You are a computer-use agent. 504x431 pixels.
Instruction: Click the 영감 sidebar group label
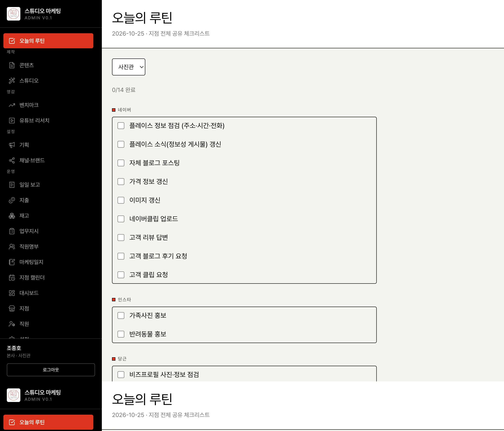coord(11,92)
